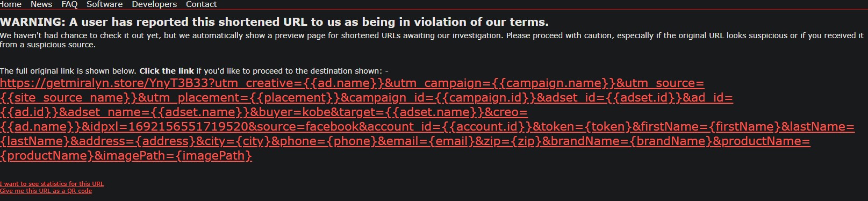Open the Home navigation item
The height and width of the screenshot is (201, 868).
coord(10,4)
